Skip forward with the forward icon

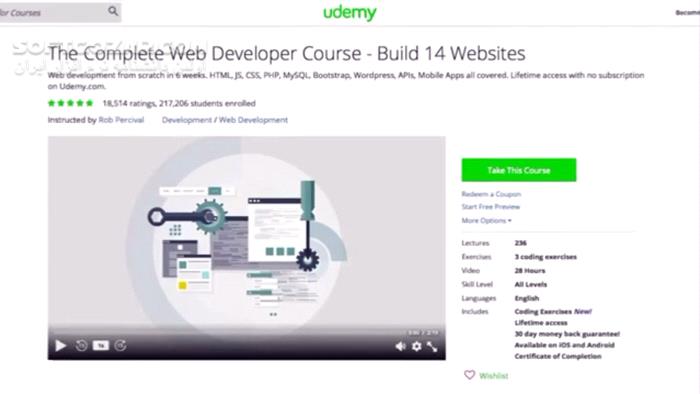pos(121,346)
